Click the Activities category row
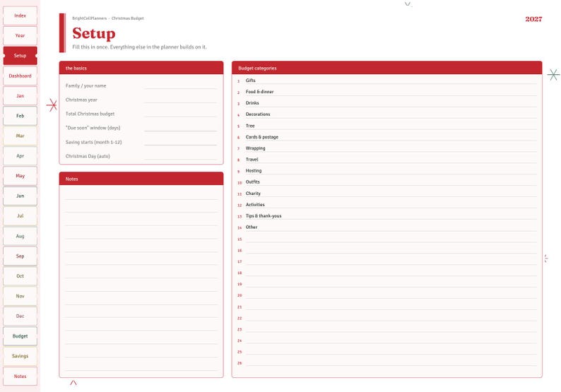This screenshot has height=392, width=561. coord(387,205)
